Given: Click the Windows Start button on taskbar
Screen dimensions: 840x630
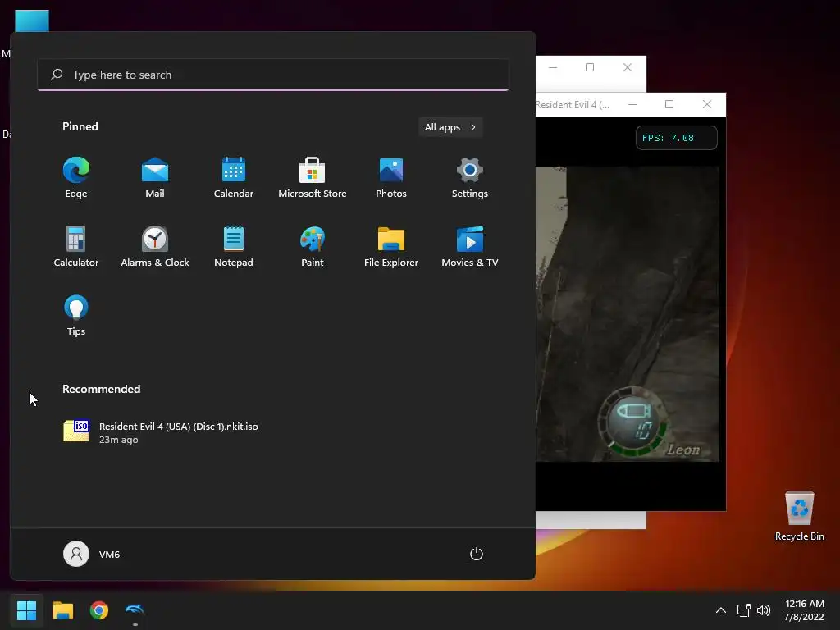Looking at the screenshot, I should click(26, 610).
